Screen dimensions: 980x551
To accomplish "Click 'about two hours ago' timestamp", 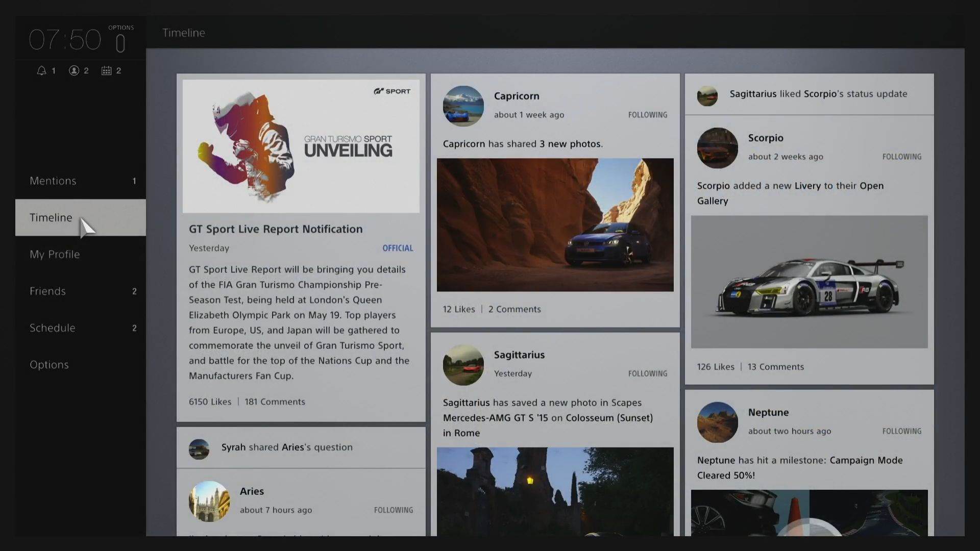I will (x=790, y=431).
